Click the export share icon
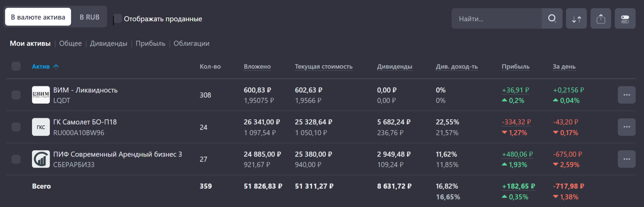Viewport: 644px width, 207px height. click(x=601, y=18)
